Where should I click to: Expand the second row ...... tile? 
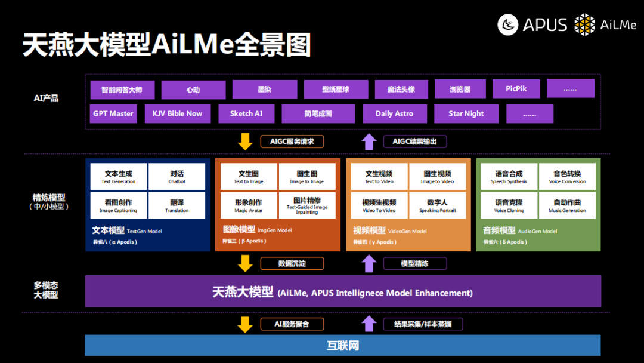click(530, 113)
